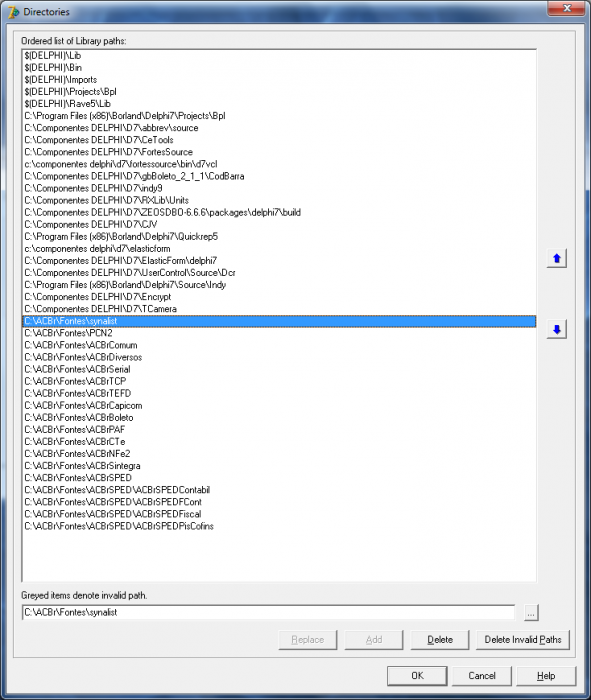This screenshot has height=700, width=591.
Task: Click the Delphi icon in title bar
Action: tap(13, 12)
